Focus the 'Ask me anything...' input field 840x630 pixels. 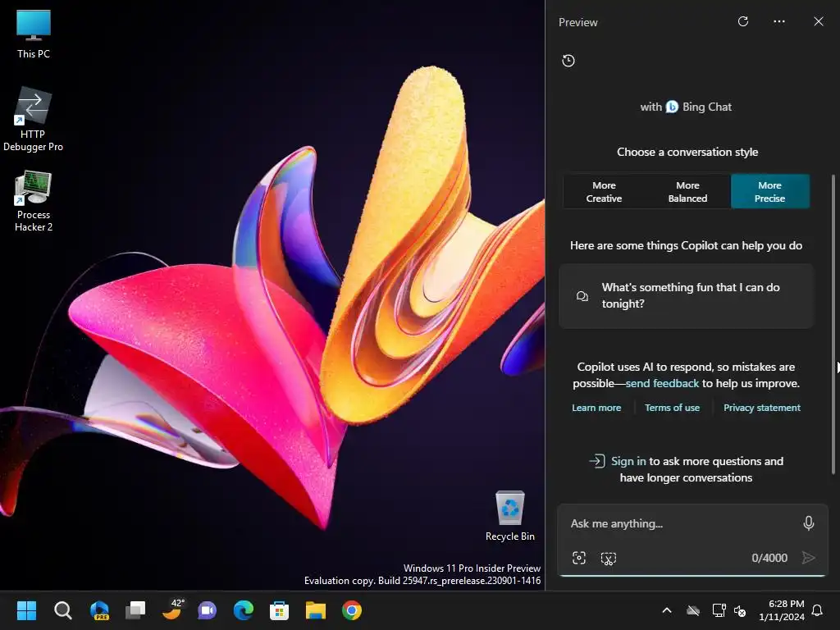pyautogui.click(x=680, y=523)
